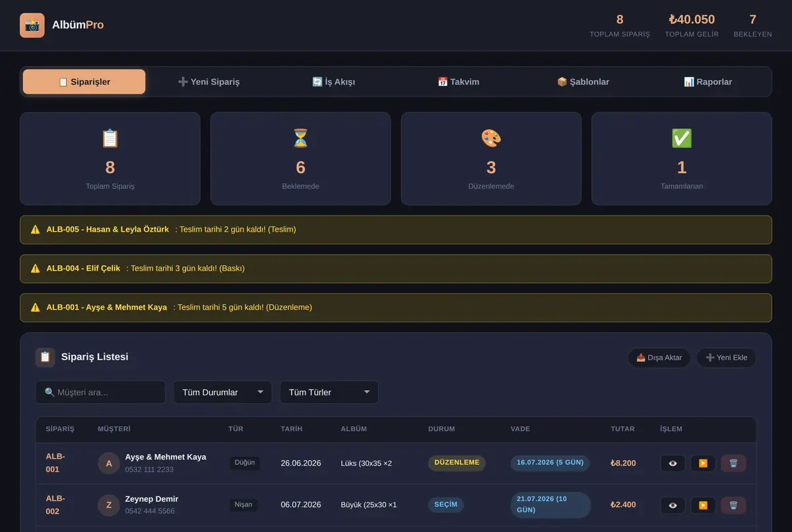The image size is (792, 532).
Task: Click the Lüks (30x35 album cell
Action: pos(366,463)
